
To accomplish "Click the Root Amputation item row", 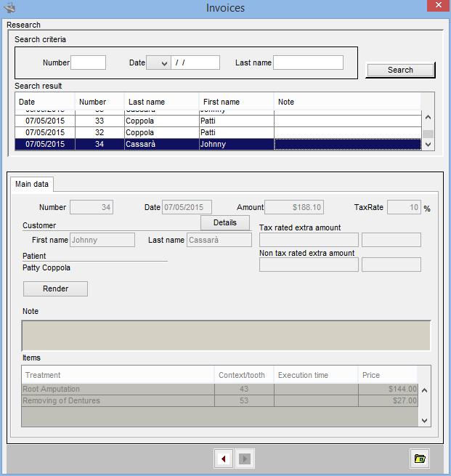I will click(x=116, y=390).
